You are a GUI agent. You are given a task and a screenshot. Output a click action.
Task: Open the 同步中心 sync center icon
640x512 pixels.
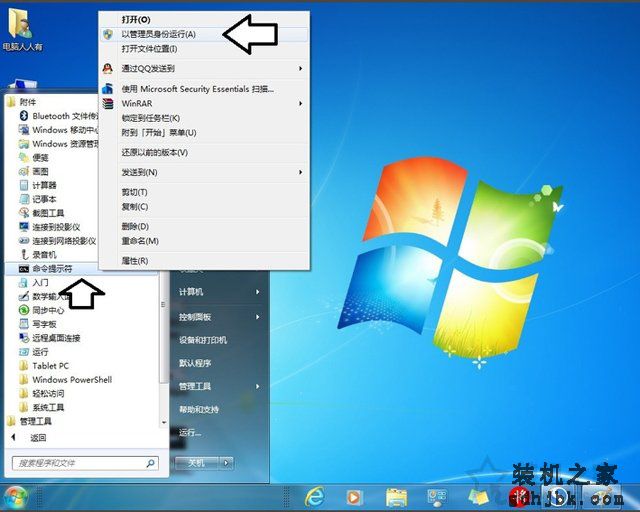(24, 310)
